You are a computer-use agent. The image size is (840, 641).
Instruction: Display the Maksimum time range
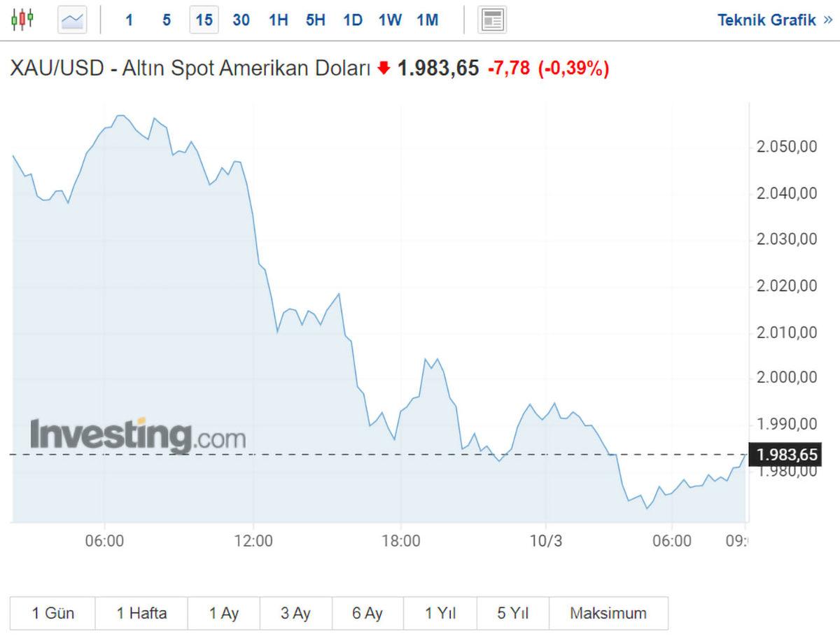click(x=608, y=614)
